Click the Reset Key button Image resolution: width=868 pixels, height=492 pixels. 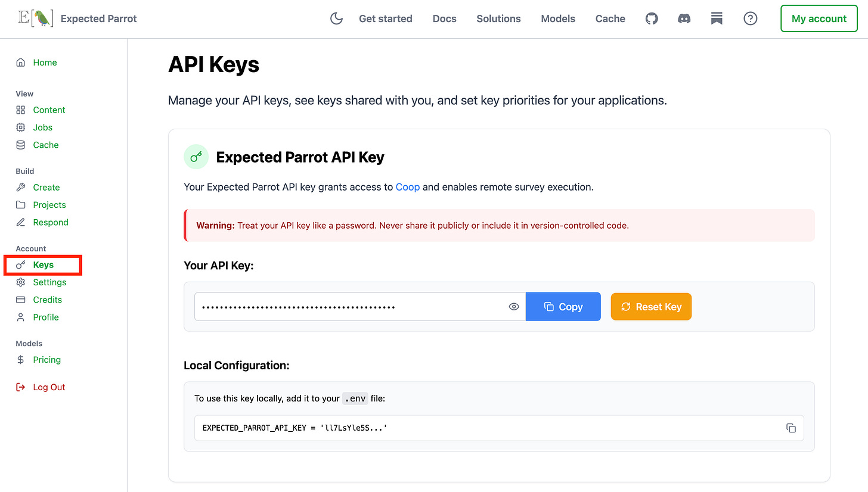[x=651, y=307]
